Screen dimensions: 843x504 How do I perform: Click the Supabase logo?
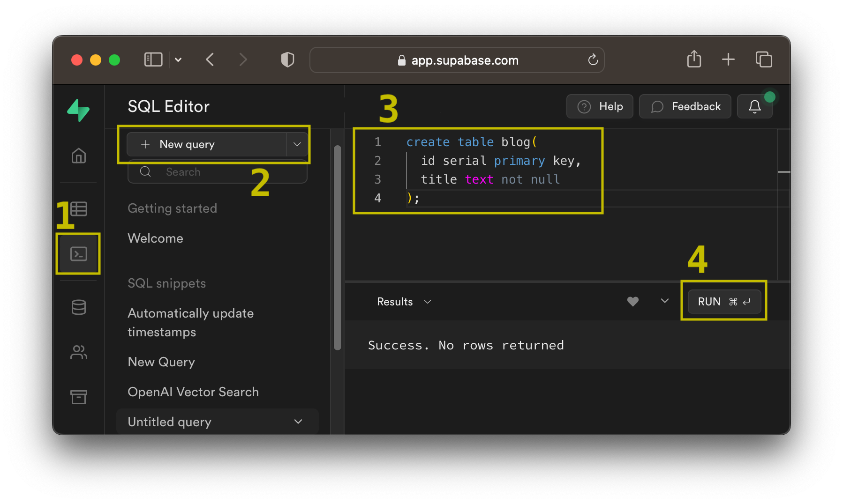(x=78, y=111)
